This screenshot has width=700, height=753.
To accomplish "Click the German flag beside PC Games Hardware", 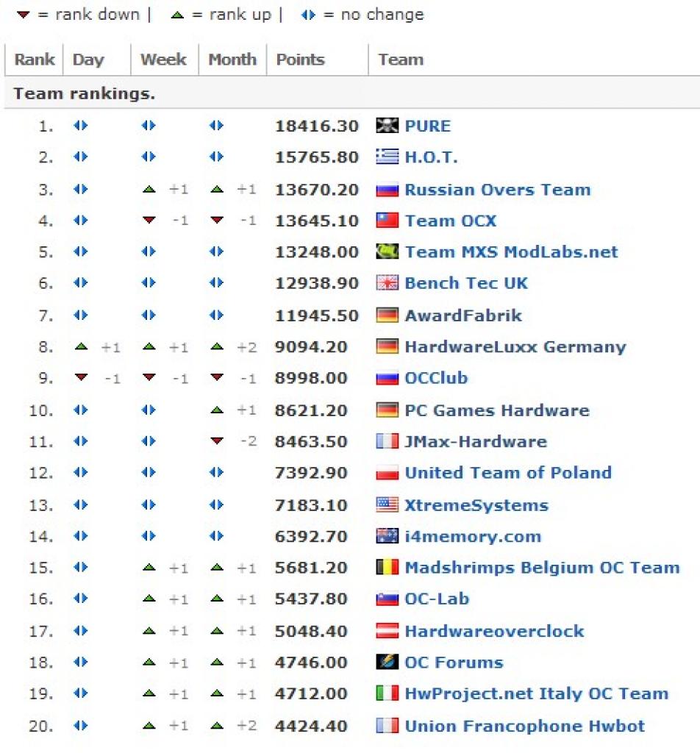I will tap(387, 410).
